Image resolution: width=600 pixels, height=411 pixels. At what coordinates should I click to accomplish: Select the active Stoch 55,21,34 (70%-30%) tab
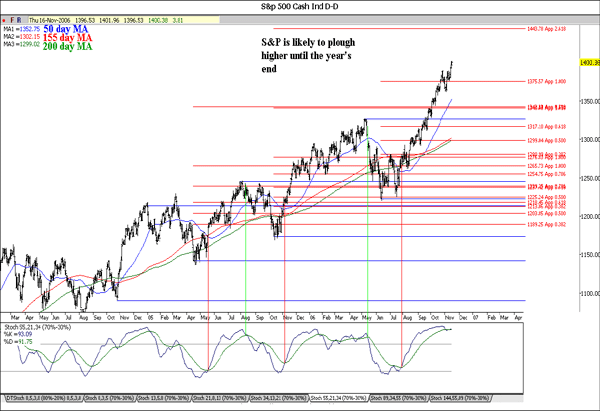(x=339, y=398)
